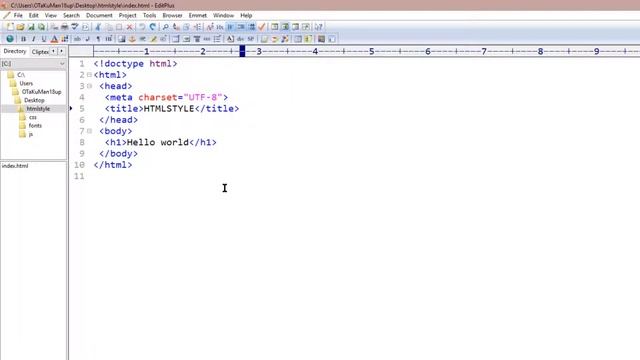640x360 pixels.
Task: Click the Hello world text on line 8
Action: (158, 142)
